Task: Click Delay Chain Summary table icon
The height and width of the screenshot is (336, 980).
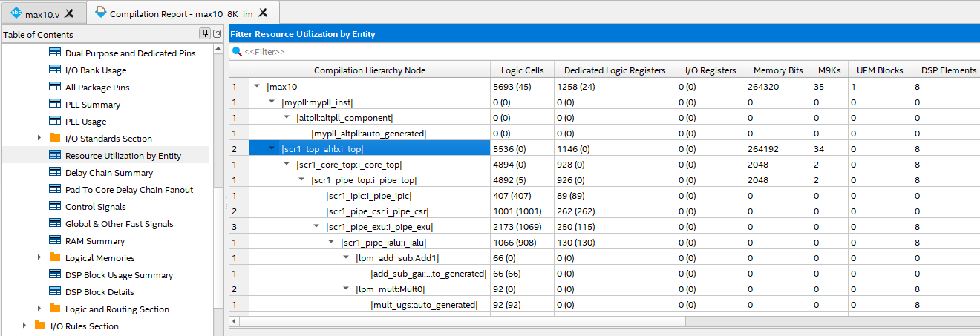Action: 54,173
